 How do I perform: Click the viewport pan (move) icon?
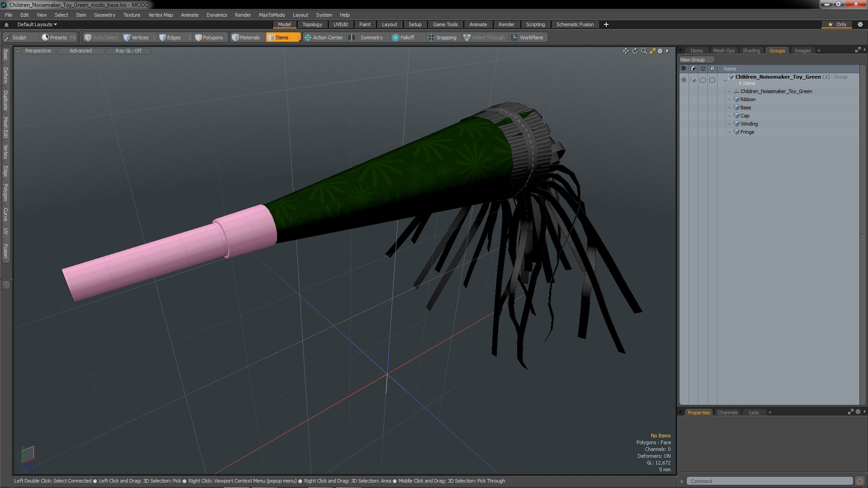point(626,51)
